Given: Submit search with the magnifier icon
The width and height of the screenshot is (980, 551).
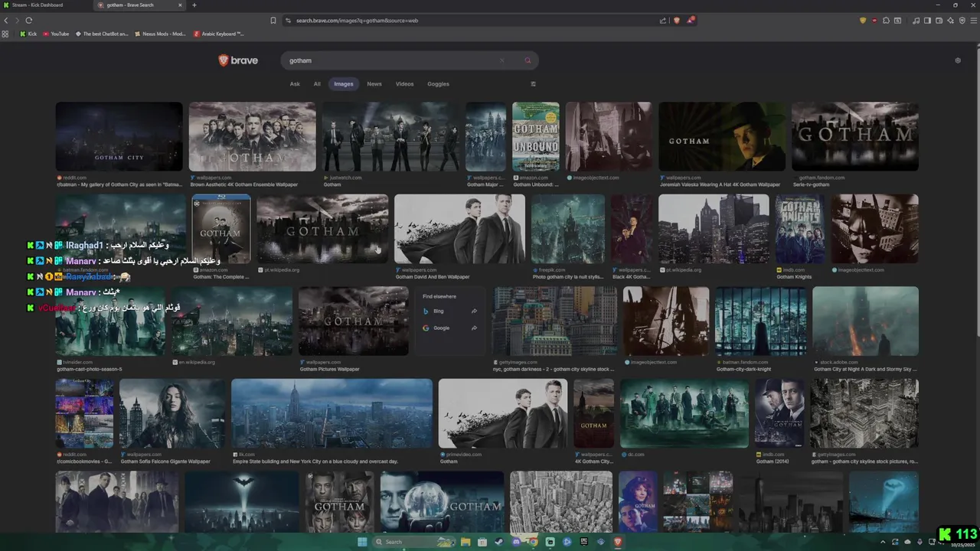Looking at the screenshot, I should pos(528,60).
